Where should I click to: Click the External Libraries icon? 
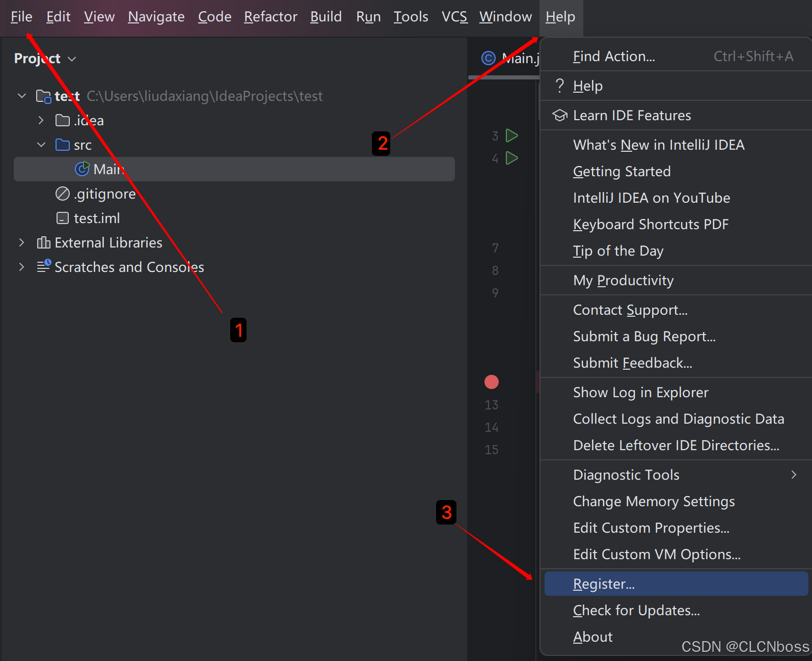tap(44, 242)
